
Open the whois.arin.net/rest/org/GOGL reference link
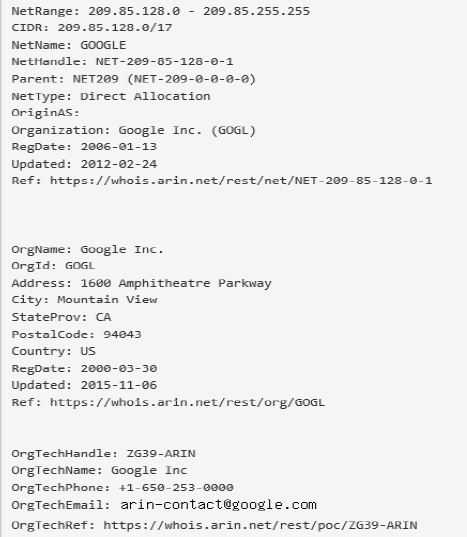187,402
